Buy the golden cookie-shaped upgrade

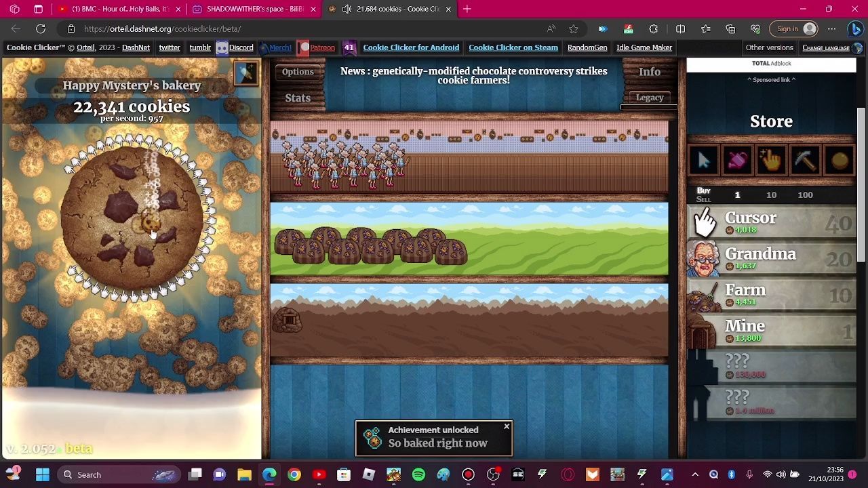point(839,160)
